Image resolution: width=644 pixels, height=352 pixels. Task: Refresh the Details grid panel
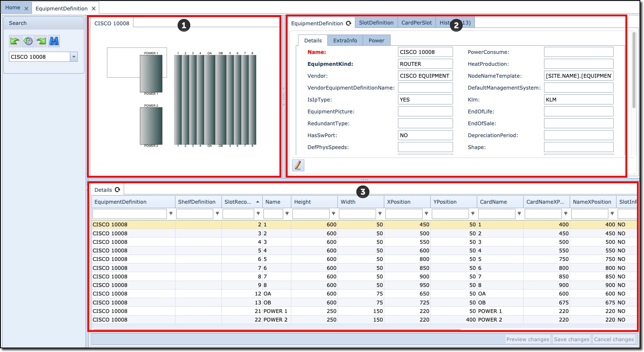(x=117, y=190)
